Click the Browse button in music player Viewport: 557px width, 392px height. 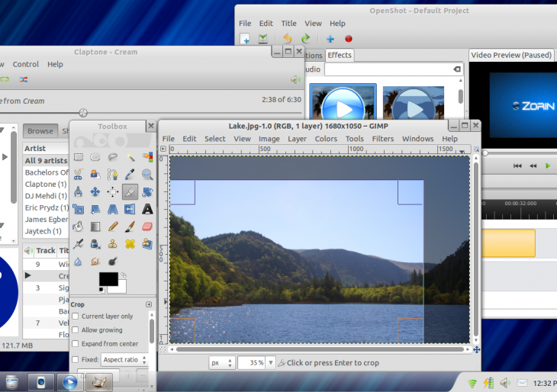tap(40, 131)
